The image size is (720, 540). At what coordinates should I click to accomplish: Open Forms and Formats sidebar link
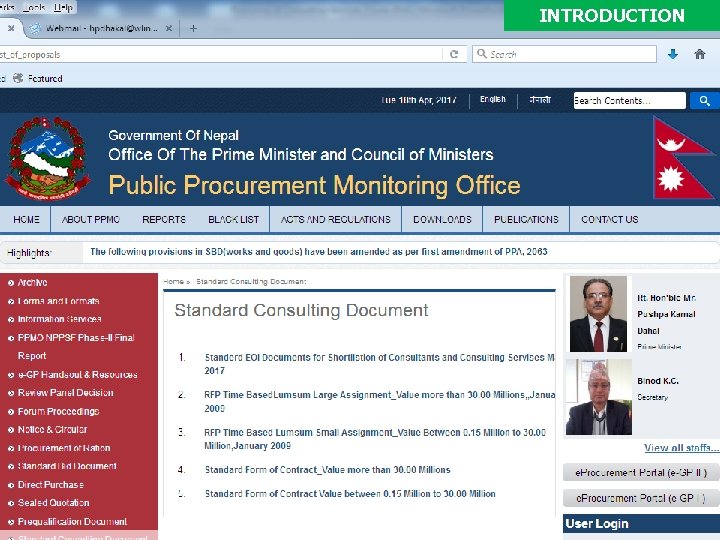(58, 301)
